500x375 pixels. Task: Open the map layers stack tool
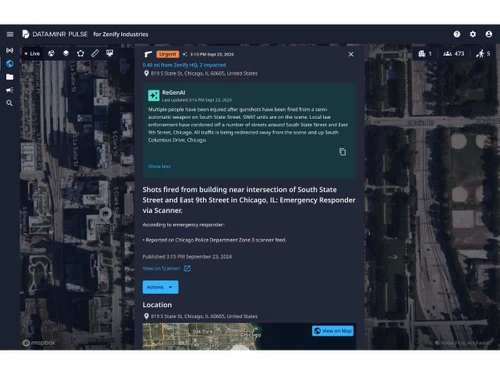pyautogui.click(x=66, y=53)
